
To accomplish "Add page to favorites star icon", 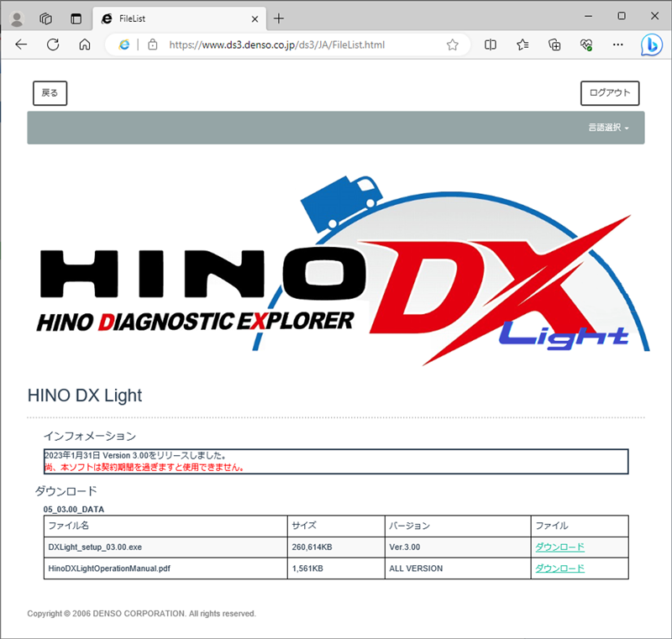I will (453, 45).
